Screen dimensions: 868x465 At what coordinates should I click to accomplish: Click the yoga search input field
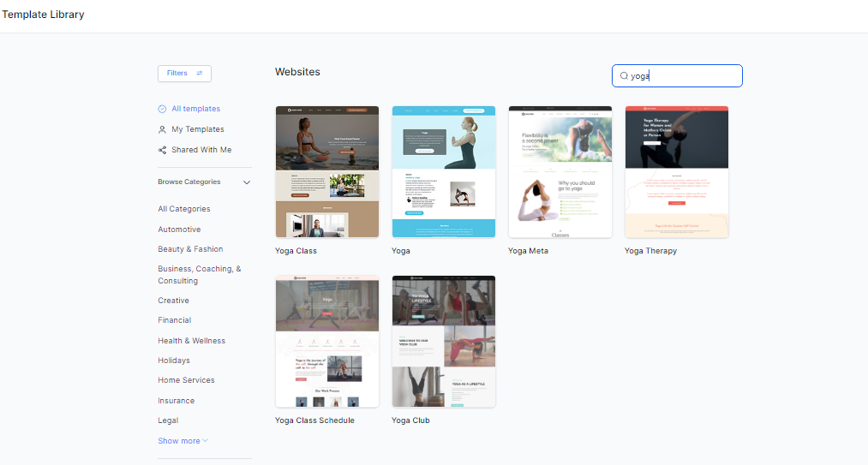pyautogui.click(x=681, y=76)
